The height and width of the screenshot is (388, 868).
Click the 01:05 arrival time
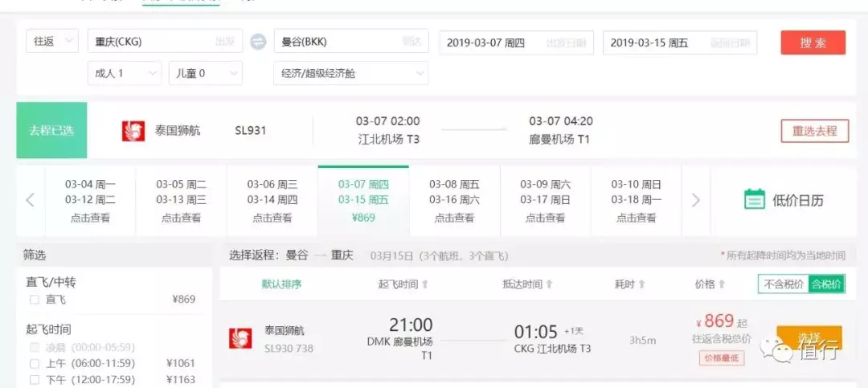(536, 332)
